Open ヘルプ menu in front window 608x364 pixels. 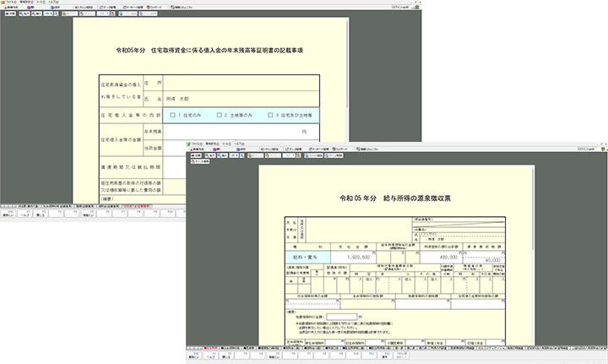point(245,144)
